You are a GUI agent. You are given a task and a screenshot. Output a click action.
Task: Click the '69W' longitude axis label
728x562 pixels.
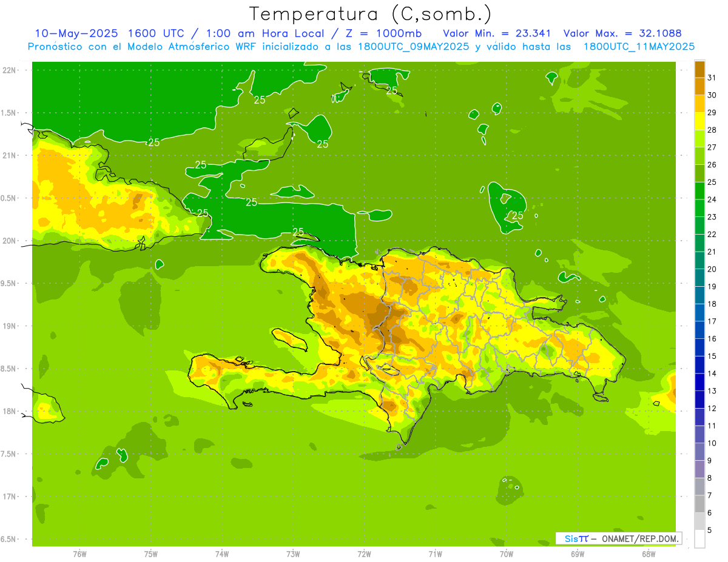click(578, 554)
